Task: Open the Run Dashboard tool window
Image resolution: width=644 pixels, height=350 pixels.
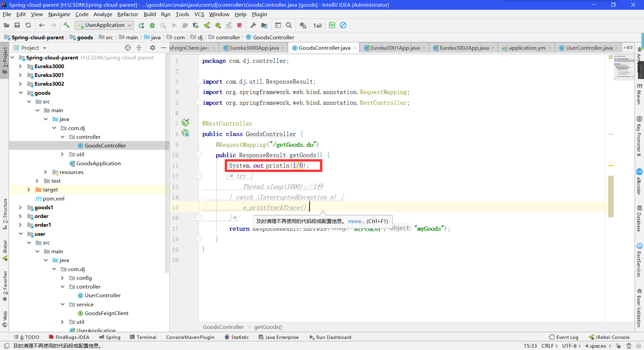Action: coord(330,337)
